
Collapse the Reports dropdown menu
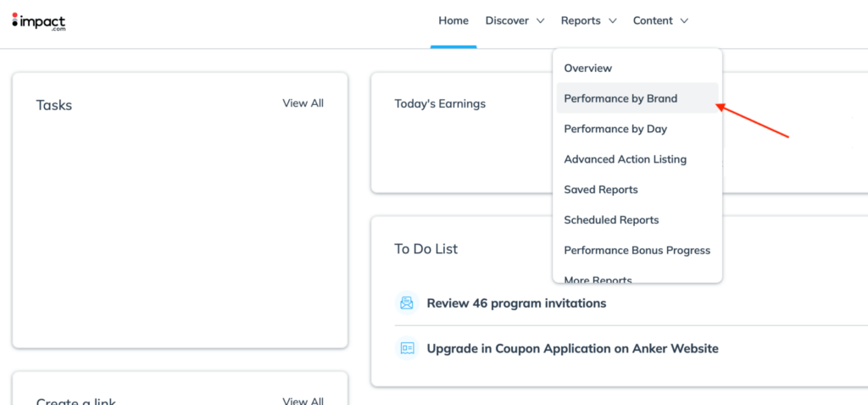pos(588,21)
